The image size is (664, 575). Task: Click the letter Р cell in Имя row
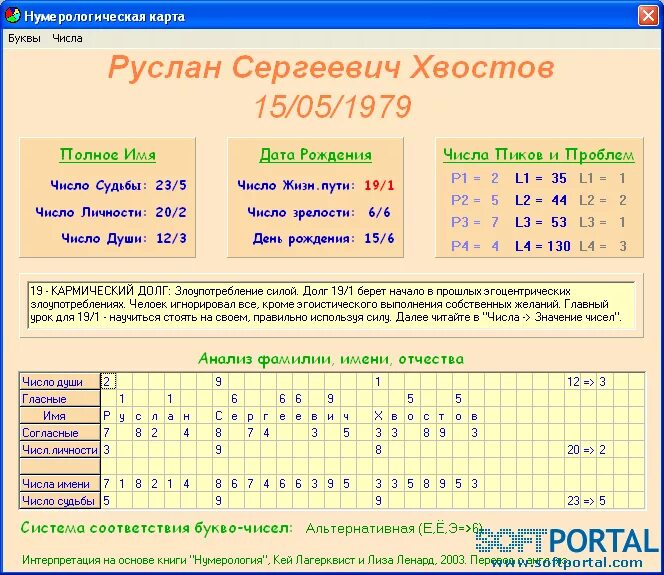click(107, 416)
